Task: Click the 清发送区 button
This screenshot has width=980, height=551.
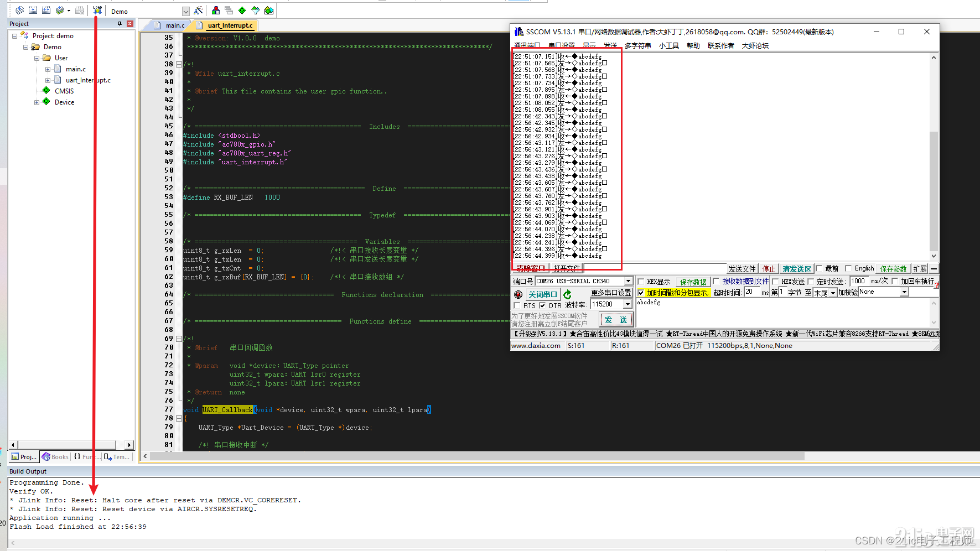Action: click(x=796, y=269)
